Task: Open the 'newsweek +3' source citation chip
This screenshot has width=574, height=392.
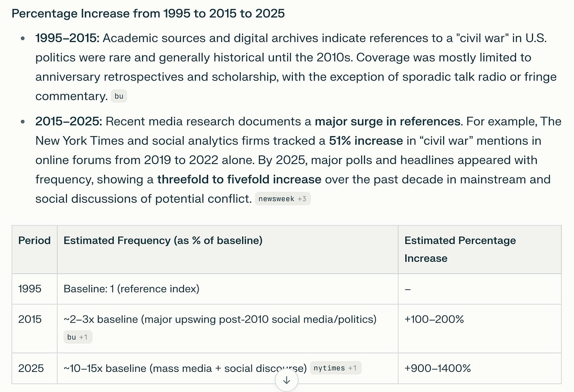Action: [x=283, y=199]
